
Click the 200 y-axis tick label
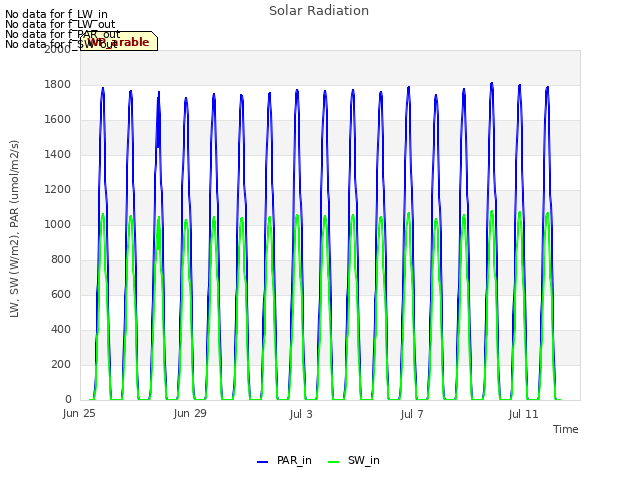[61, 364]
